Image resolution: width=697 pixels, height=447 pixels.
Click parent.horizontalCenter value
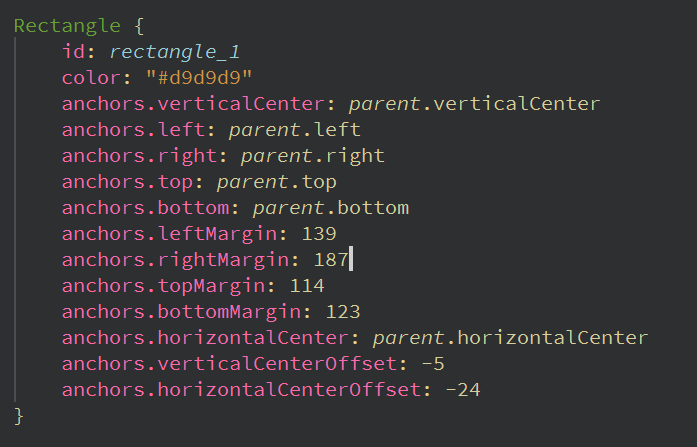510,338
